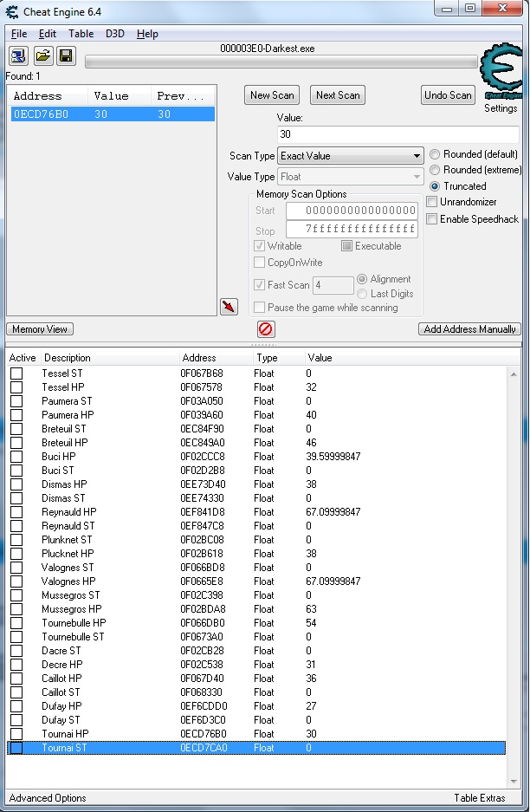Click Add Address Manually
This screenshot has width=530, height=812.
click(469, 328)
